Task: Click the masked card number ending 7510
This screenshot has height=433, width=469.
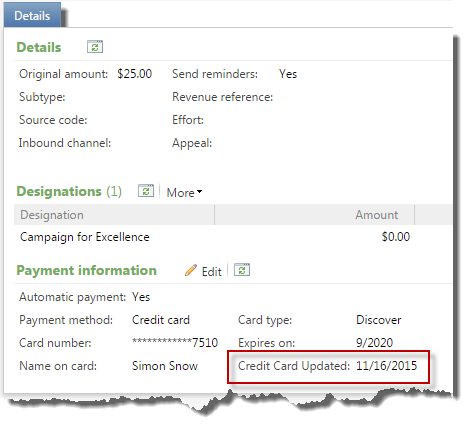Action: pyautogui.click(x=175, y=342)
